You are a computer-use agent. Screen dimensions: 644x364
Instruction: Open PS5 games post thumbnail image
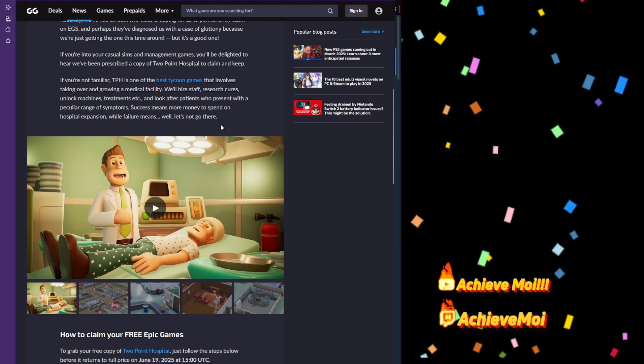tap(308, 53)
